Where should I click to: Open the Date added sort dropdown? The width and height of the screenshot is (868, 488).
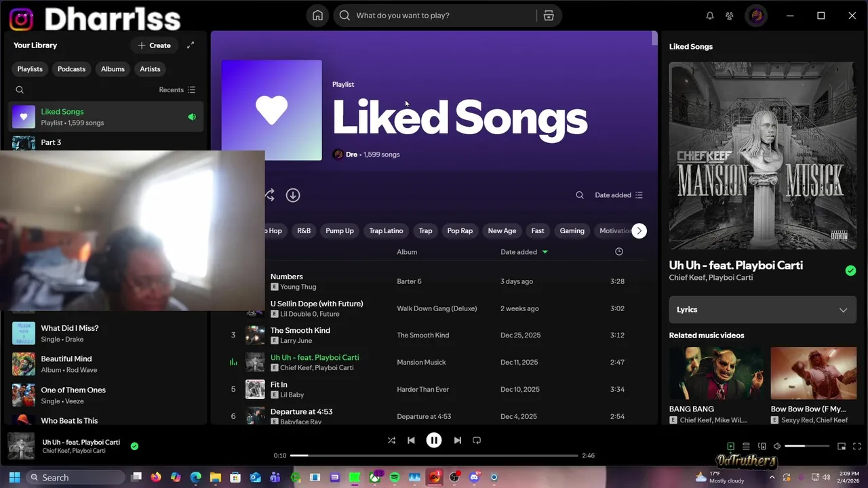(x=618, y=195)
